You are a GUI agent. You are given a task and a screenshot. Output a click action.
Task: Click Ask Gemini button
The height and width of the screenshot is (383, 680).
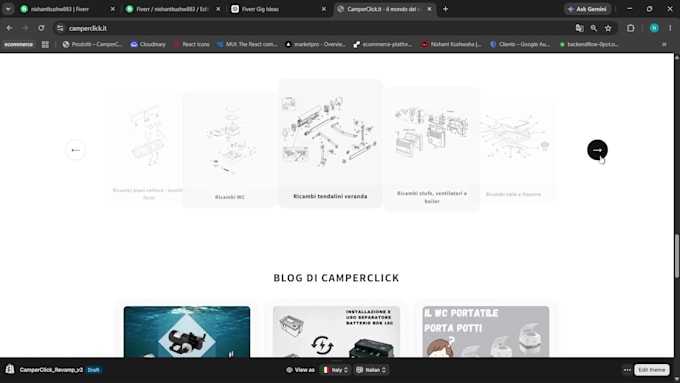click(x=588, y=9)
